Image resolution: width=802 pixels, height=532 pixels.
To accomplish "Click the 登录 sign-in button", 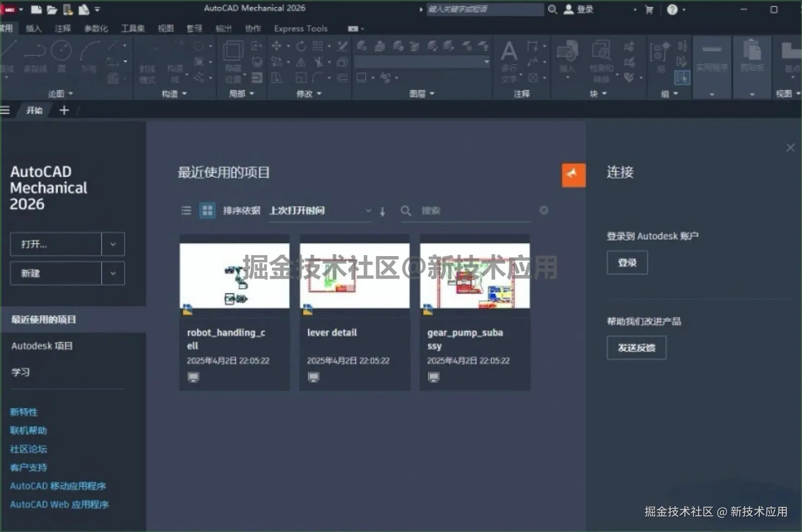I will point(627,262).
